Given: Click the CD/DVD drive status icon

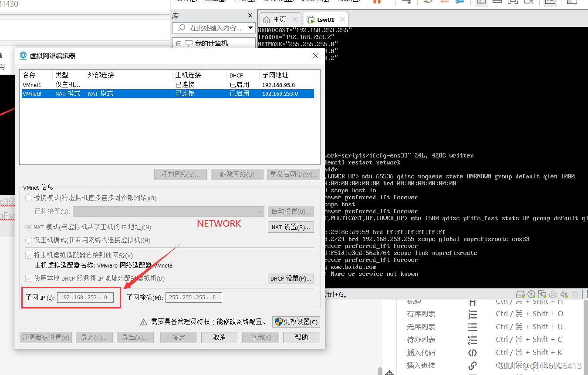Looking at the screenshot, I should click(x=531, y=295).
